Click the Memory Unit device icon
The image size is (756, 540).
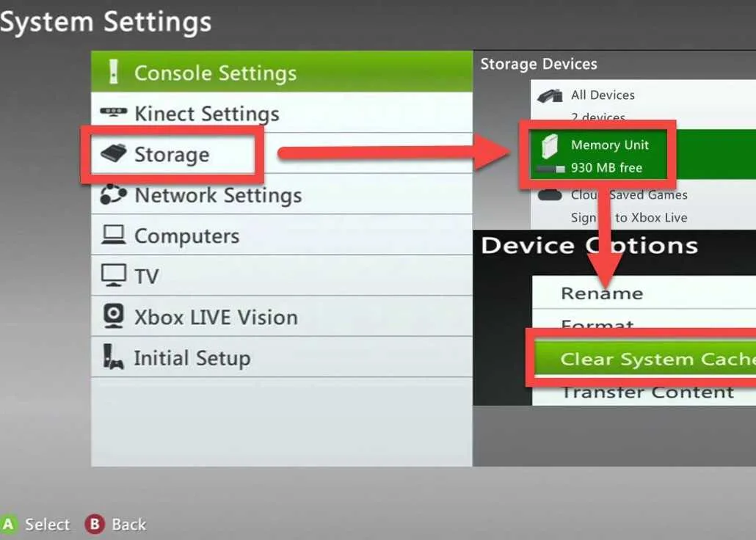[x=549, y=146]
